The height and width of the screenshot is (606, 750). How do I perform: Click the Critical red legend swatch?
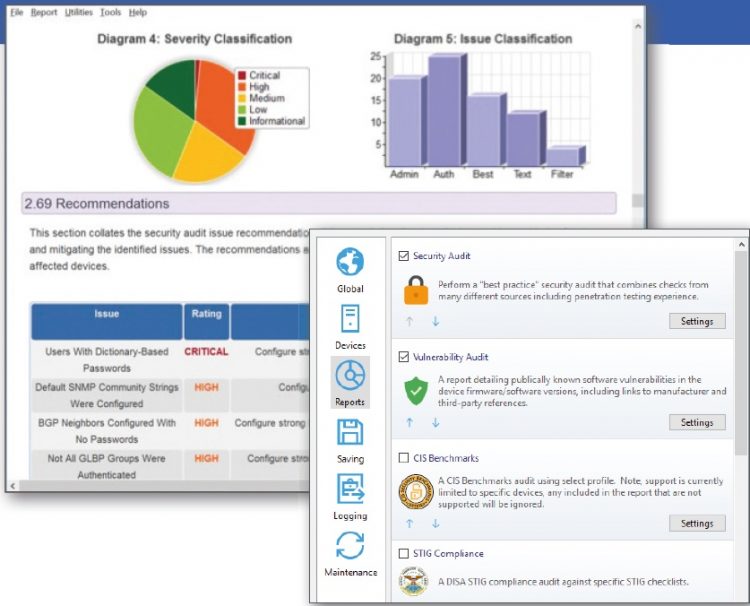pyautogui.click(x=241, y=75)
